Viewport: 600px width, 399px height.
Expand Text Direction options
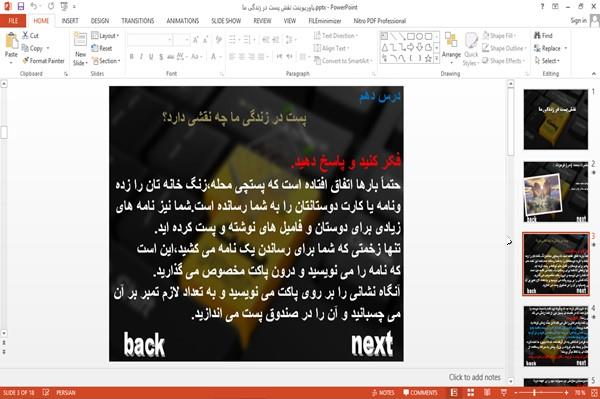[x=336, y=36]
